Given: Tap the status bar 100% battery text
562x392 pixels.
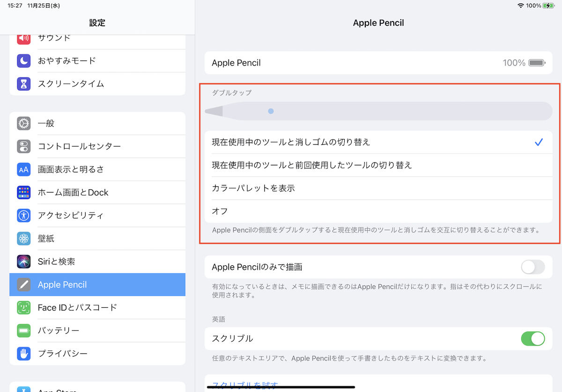Looking at the screenshot, I should point(533,6).
